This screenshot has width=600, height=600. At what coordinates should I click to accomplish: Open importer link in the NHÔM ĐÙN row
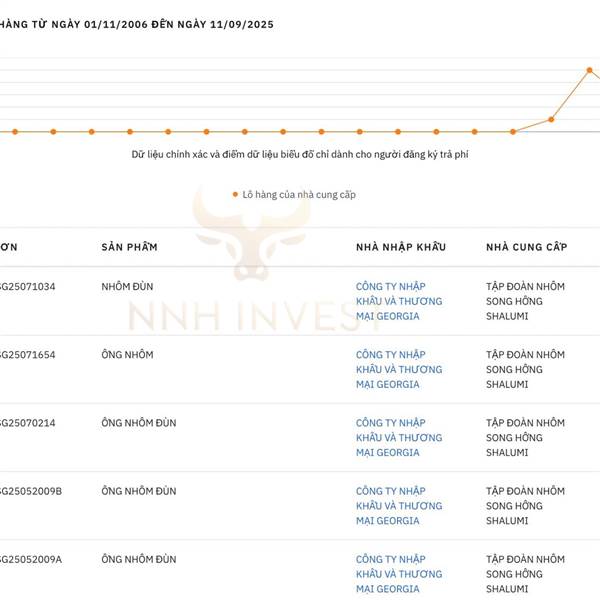point(399,301)
